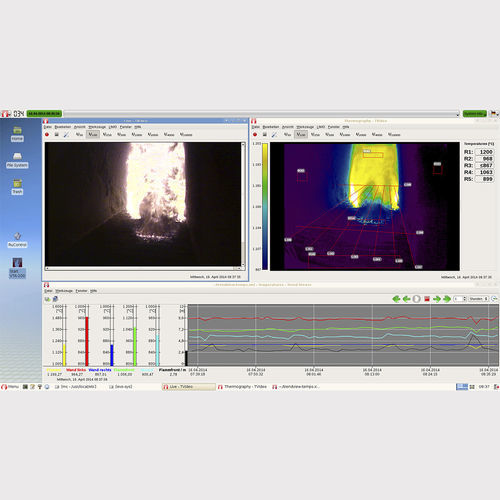Expand the dropdown arrow on the top status bar
Screen dimensions: 500x500
pyautogui.click(x=458, y=114)
